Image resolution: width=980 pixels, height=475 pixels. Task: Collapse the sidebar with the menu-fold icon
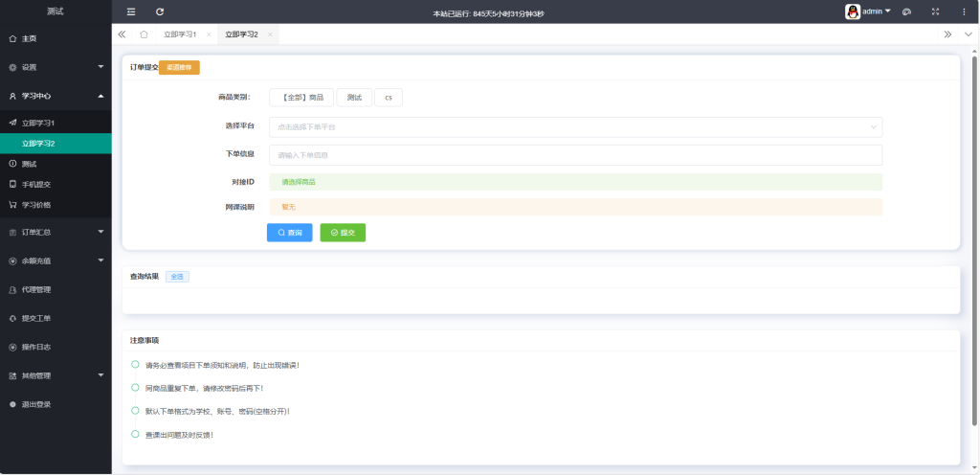click(x=131, y=11)
